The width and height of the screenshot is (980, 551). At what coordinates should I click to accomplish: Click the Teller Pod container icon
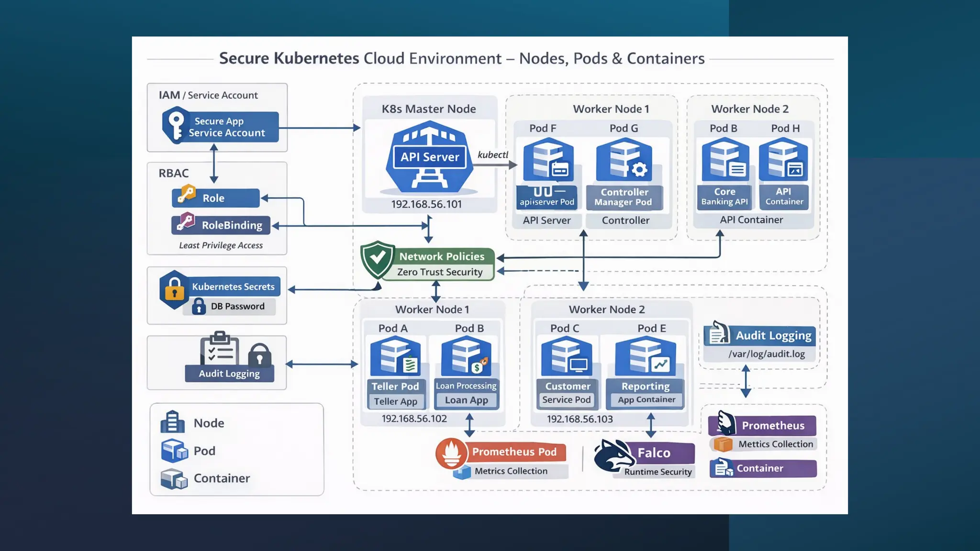coord(395,356)
